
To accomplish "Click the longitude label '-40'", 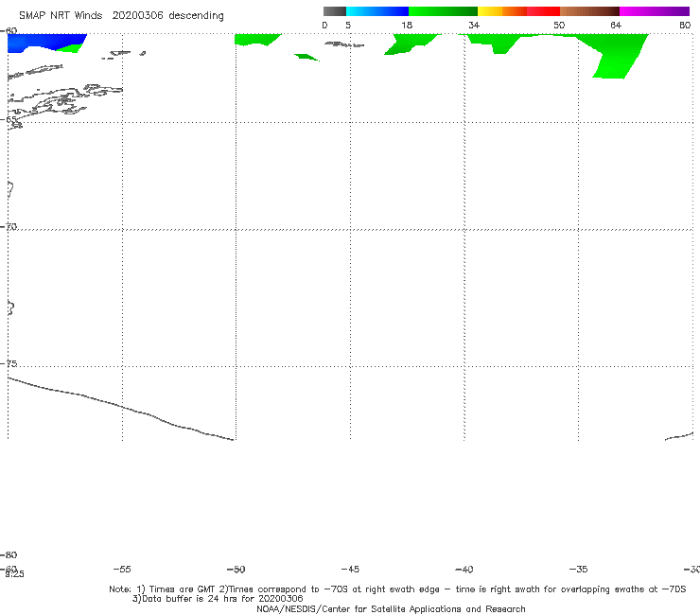I will point(464,570).
